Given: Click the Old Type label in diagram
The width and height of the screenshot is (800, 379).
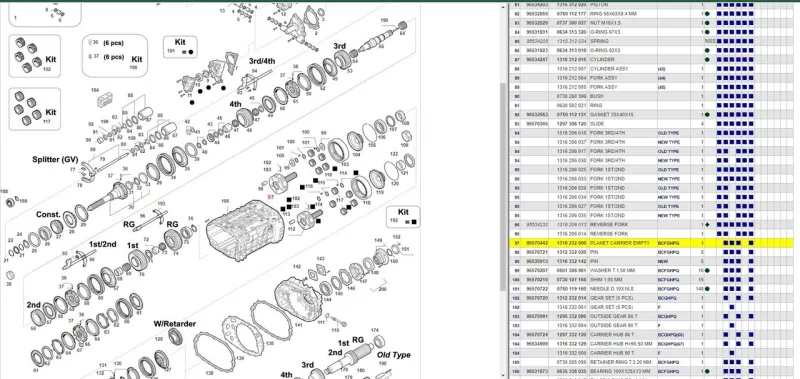Looking at the screenshot, I should [x=394, y=355].
